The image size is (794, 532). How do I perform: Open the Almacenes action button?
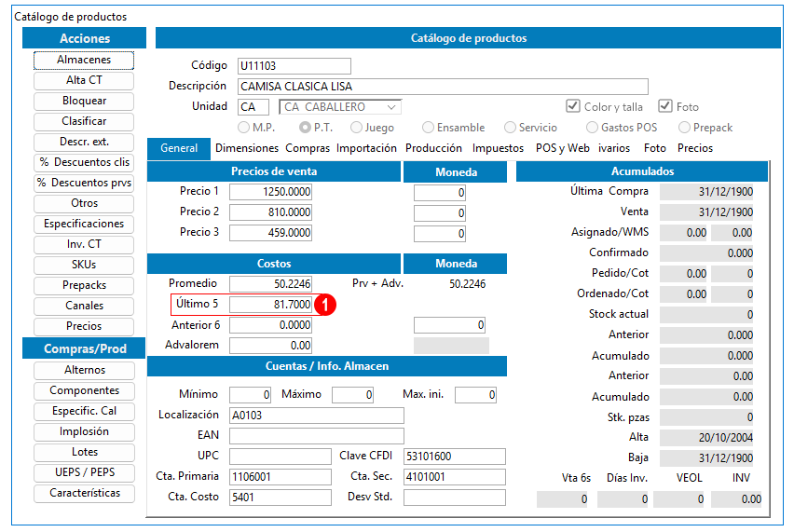(x=84, y=61)
